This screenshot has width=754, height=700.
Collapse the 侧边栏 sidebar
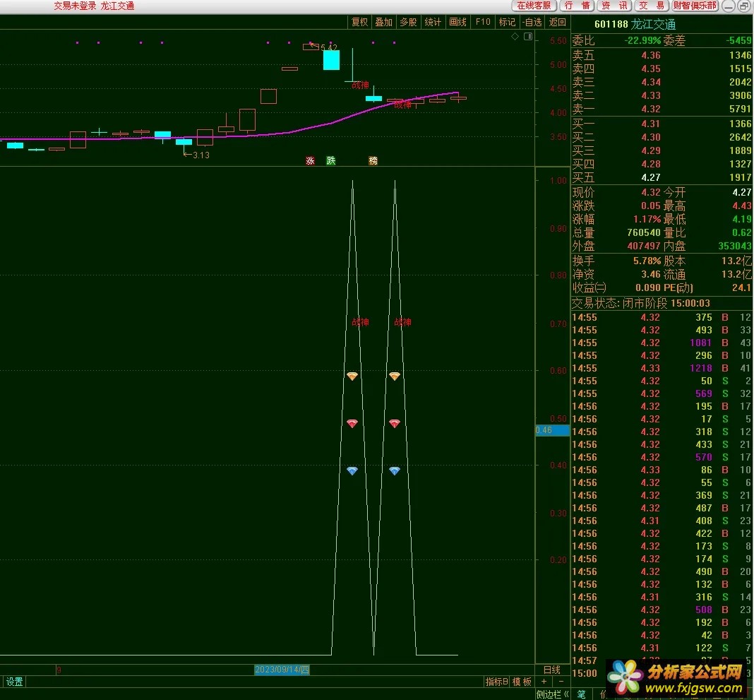553,694
